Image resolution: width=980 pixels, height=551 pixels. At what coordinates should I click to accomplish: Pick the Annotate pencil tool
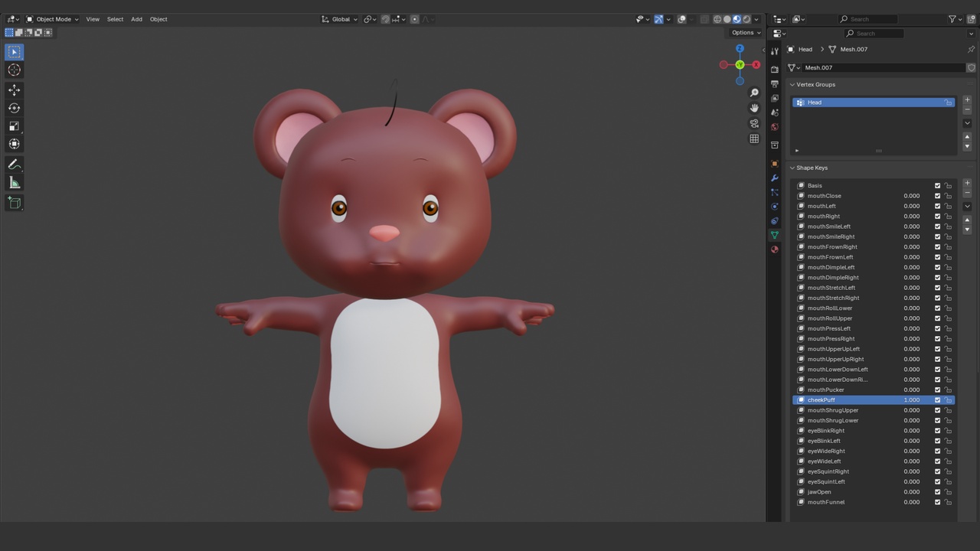[x=15, y=165]
